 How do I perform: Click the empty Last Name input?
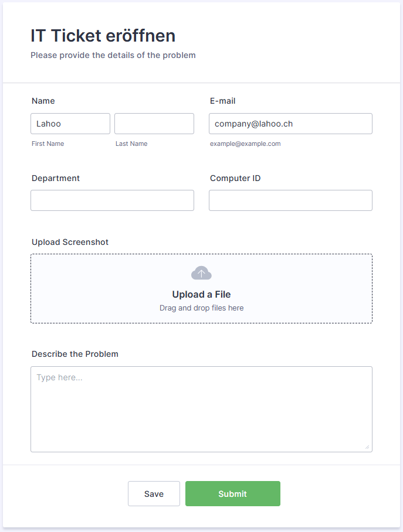154,124
